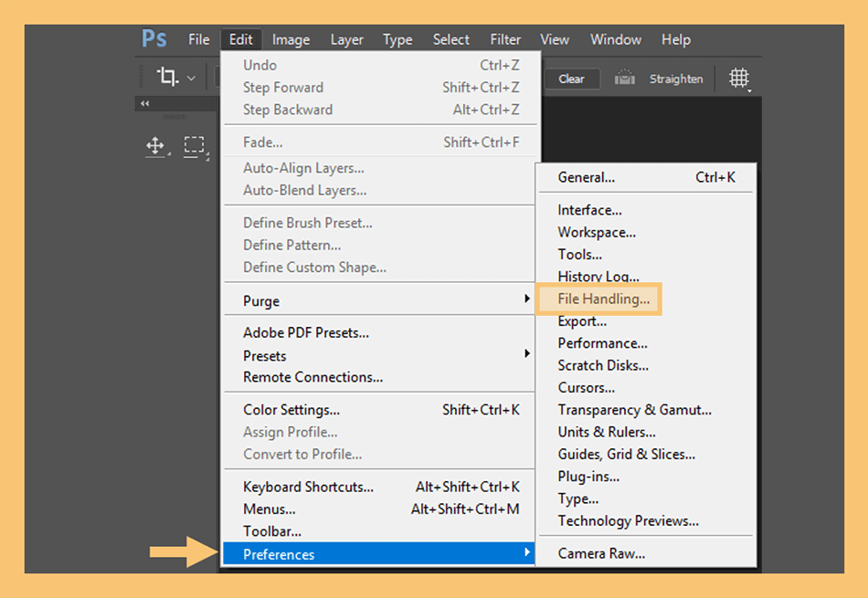Viewport: 868px width, 598px height.
Task: Select the Rectangular Marquee tool
Action: (195, 145)
